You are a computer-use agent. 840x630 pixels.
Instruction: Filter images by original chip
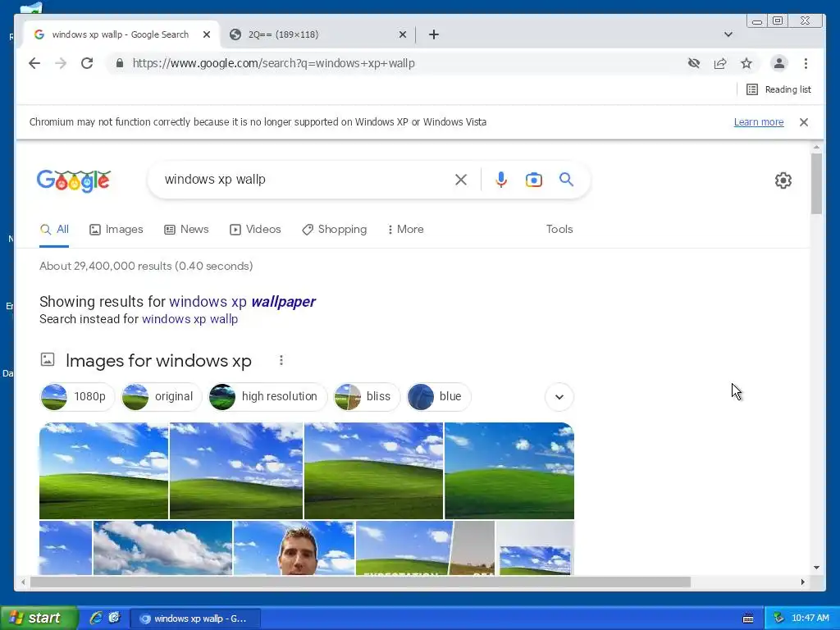[161, 396]
